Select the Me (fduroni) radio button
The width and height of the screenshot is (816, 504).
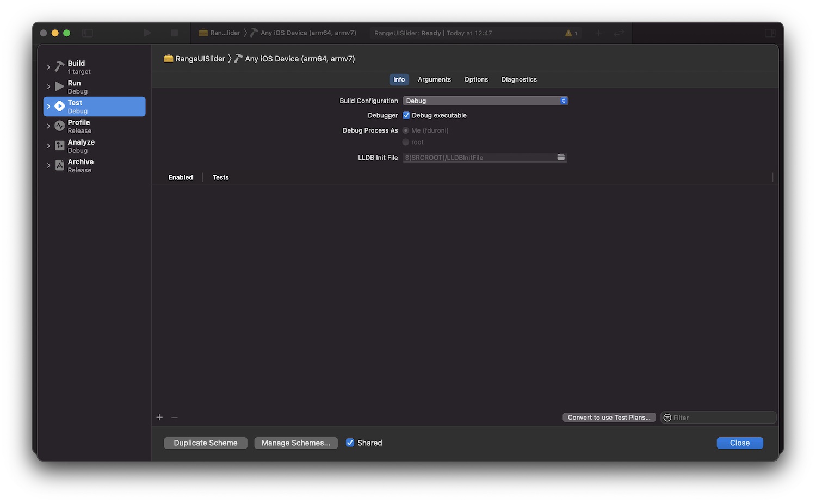click(x=405, y=130)
